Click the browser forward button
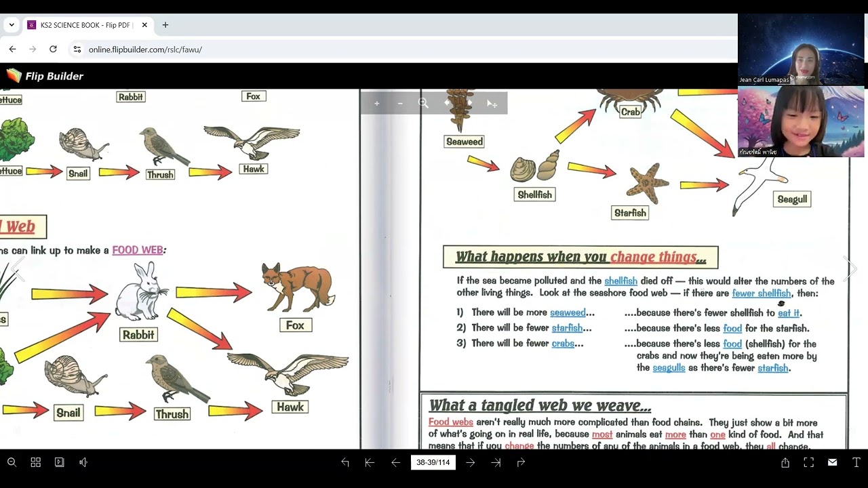868x488 pixels. [x=33, y=49]
